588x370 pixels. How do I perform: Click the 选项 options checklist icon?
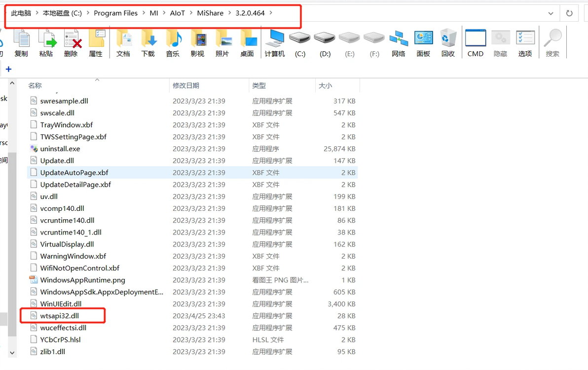click(525, 38)
